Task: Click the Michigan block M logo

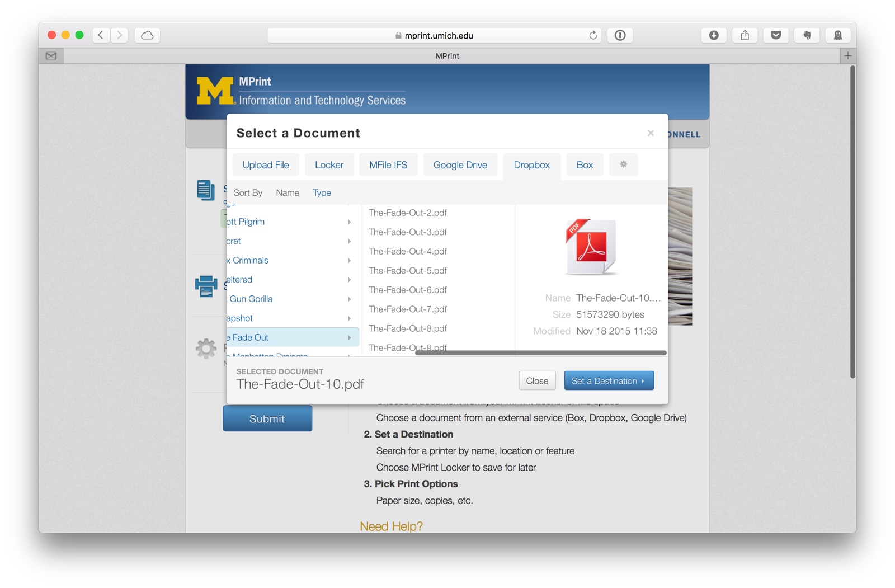Action: (215, 91)
